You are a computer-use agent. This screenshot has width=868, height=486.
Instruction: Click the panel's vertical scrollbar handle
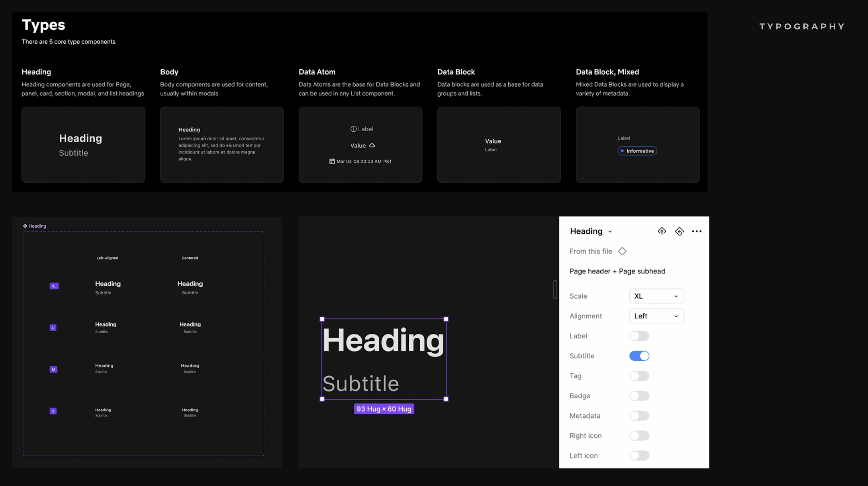(555, 289)
